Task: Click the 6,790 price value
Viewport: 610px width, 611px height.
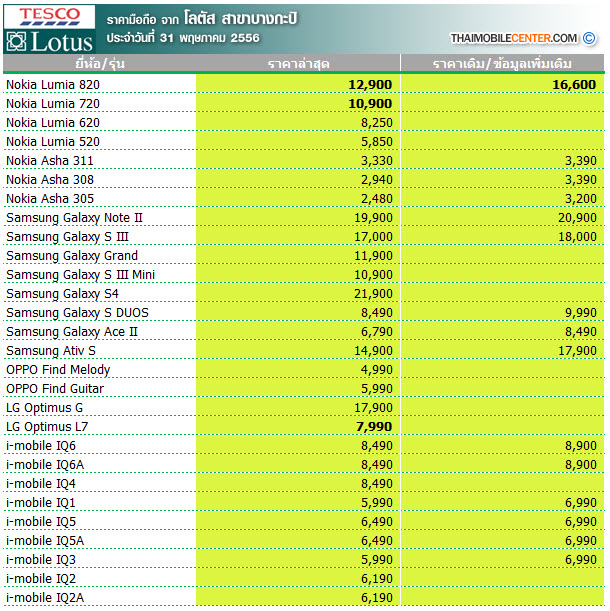Action: [x=377, y=332]
